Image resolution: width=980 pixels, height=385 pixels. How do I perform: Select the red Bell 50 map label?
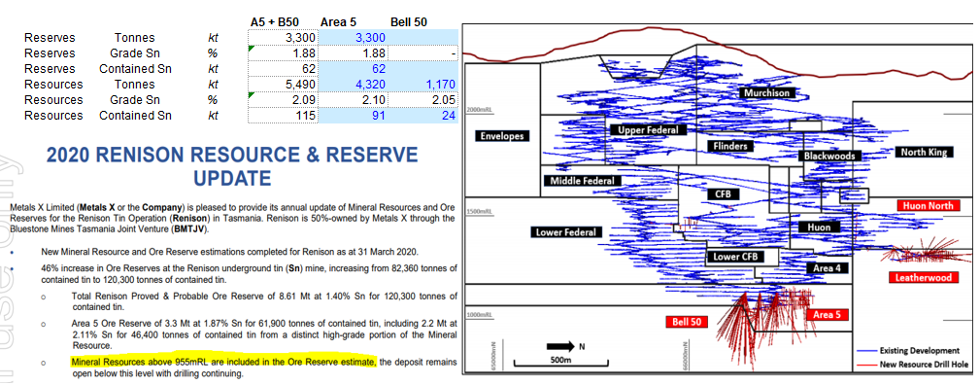point(687,322)
